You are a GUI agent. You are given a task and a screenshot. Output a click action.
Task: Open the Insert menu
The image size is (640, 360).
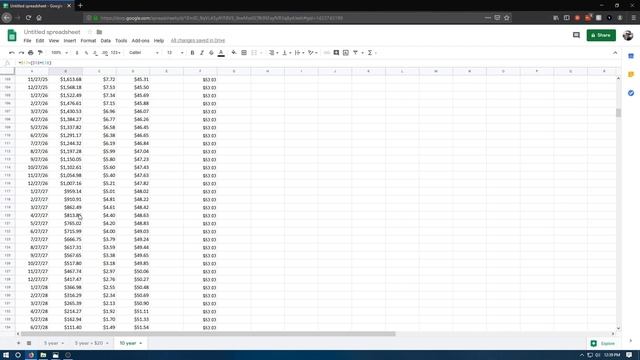[70, 41]
